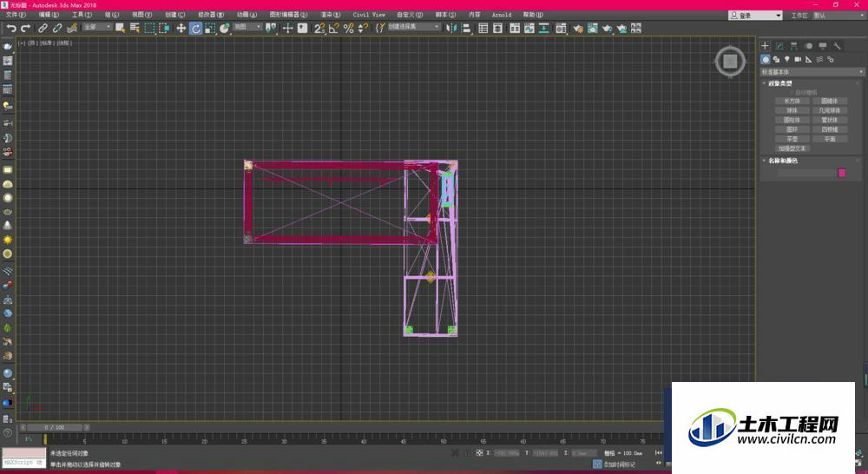
Task: Activate the Select and Move tool
Action: pos(181,29)
